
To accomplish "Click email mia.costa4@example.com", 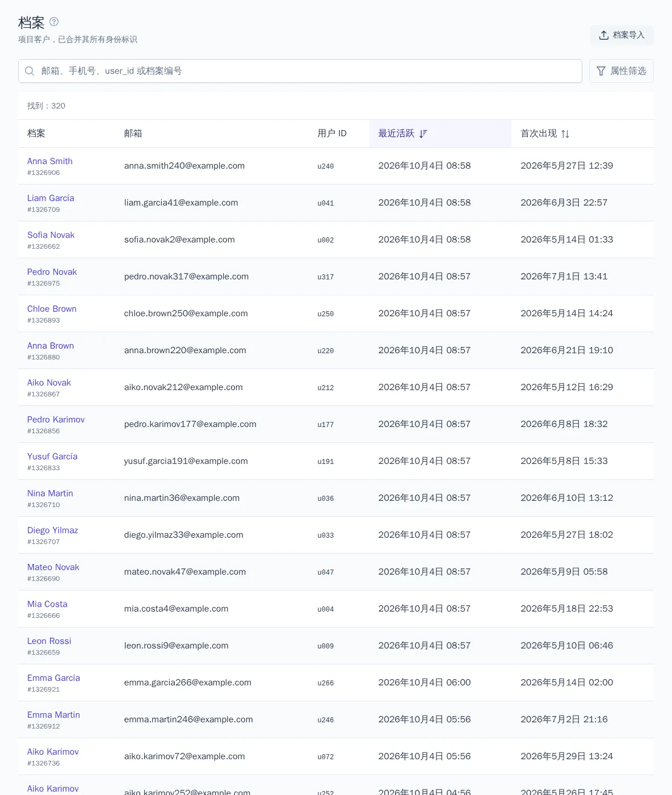I will [177, 609].
